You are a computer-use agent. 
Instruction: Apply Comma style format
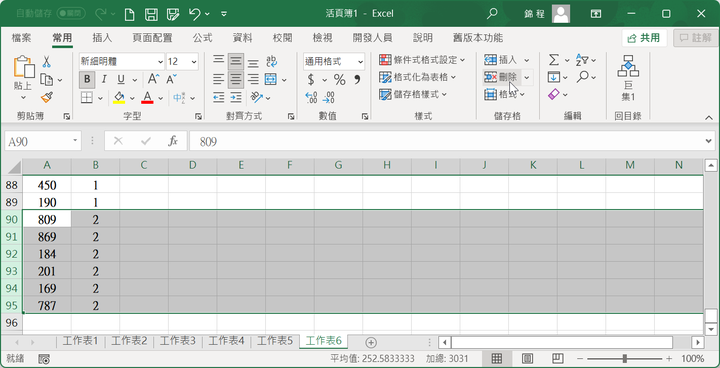(x=357, y=79)
